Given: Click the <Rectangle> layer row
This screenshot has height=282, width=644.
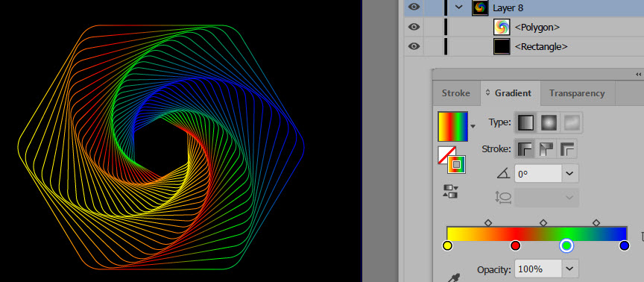Looking at the screenshot, I should coord(524,46).
